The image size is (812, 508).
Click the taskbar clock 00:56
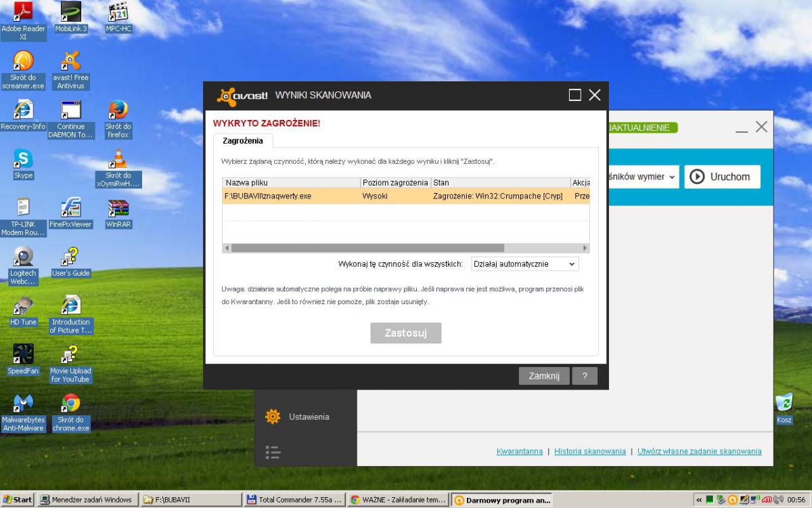pos(796,500)
